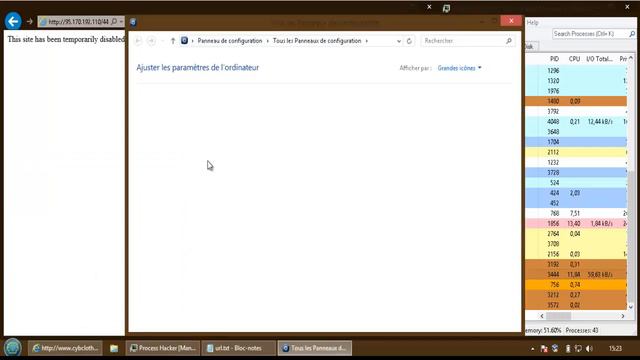The image size is (640, 360).
Task: Switch to the cybcloth Internet Explorer taskbar item
Action: point(65,348)
